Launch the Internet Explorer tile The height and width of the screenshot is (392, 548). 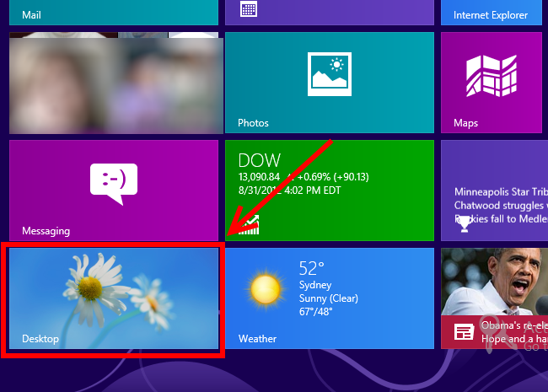492,13
